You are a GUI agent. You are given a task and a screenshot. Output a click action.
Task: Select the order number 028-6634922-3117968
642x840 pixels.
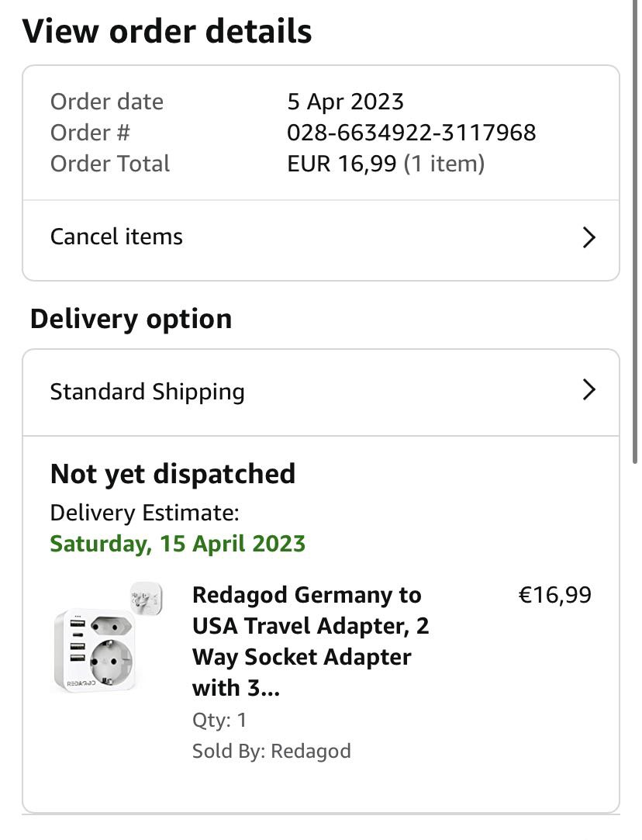click(x=411, y=133)
